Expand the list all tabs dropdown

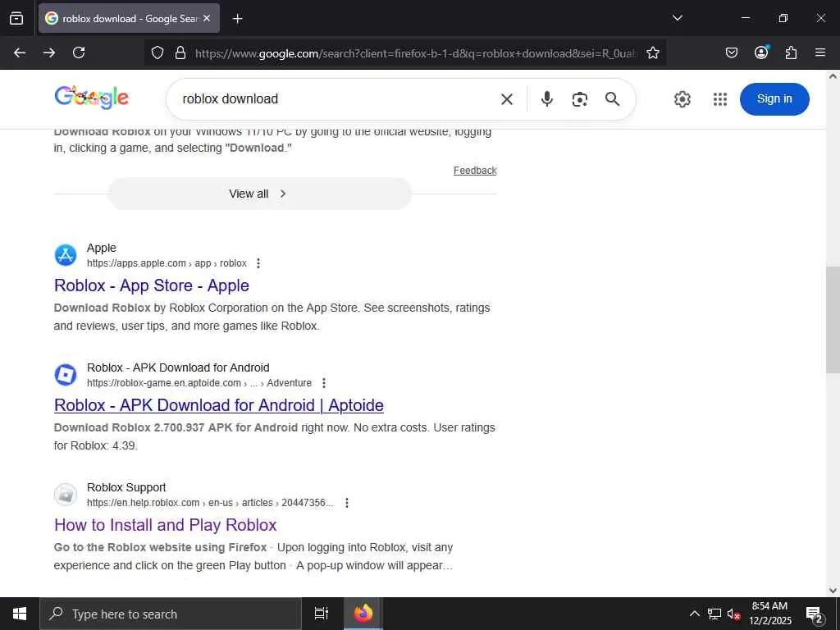pyautogui.click(x=677, y=18)
